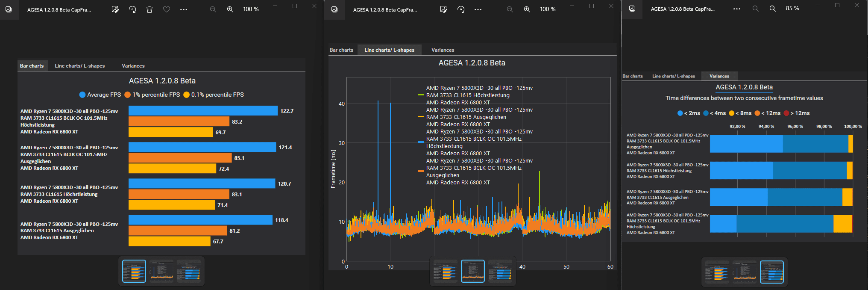Select bar chart thumbnail in middle window filmstrip
The width and height of the screenshot is (868, 290).
(446, 271)
